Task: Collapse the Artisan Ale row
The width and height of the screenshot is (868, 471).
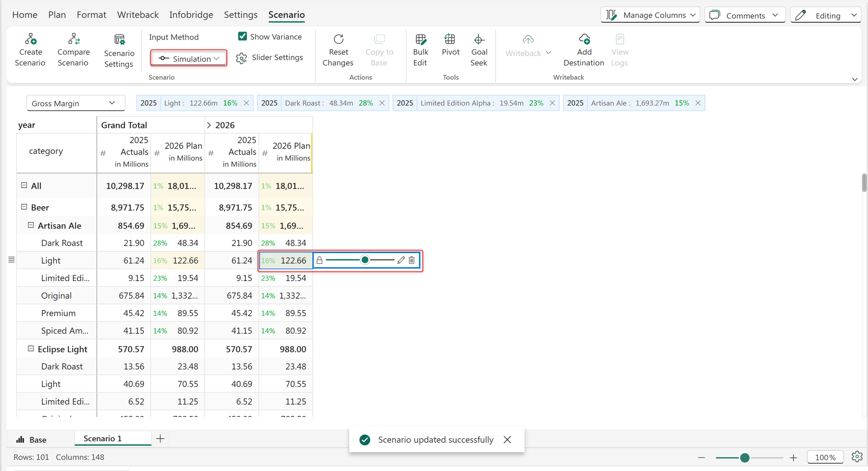Action: pyautogui.click(x=31, y=225)
